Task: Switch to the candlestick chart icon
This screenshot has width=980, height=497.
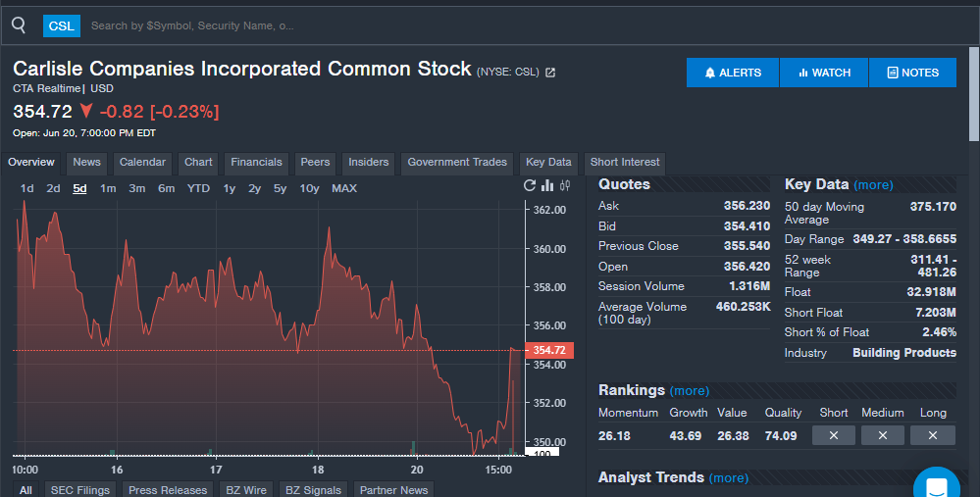Action: pyautogui.click(x=565, y=185)
